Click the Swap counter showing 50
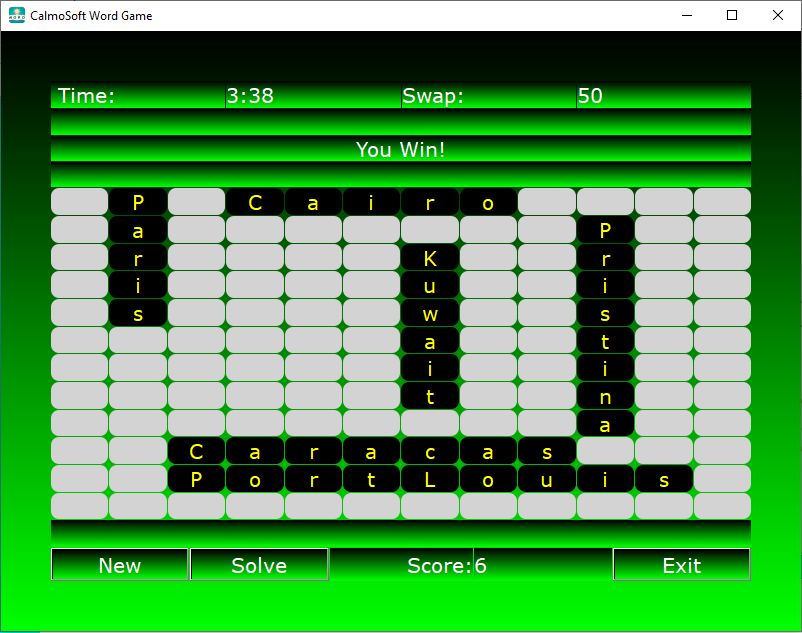802x633 pixels. pyautogui.click(x=589, y=96)
